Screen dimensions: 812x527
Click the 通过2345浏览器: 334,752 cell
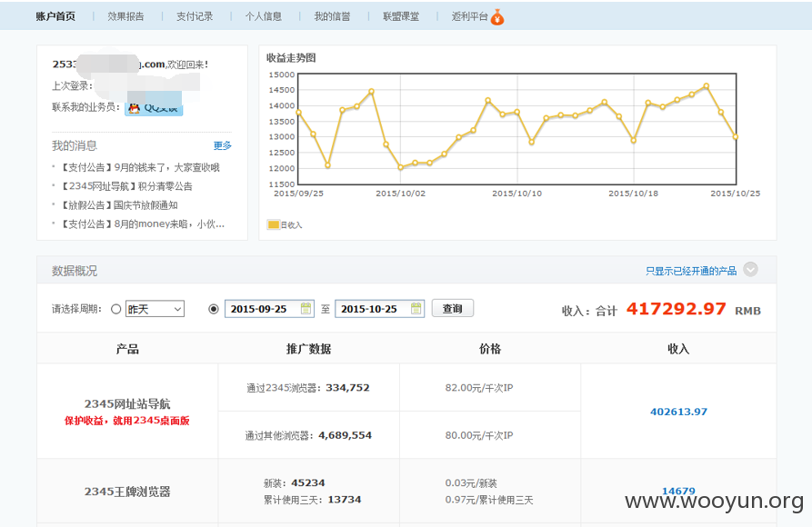tap(308, 388)
